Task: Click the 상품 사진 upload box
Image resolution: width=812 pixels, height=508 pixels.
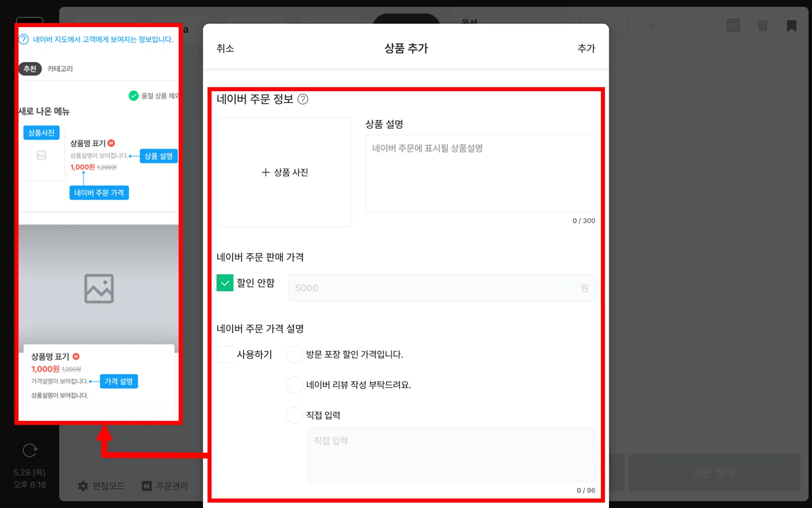Action: click(x=284, y=172)
